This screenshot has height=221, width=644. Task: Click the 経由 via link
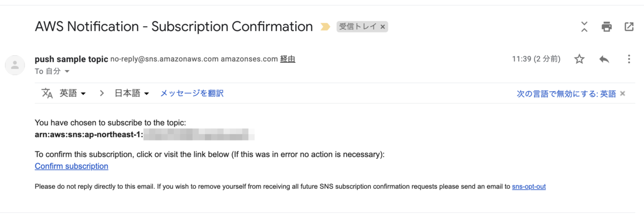pyautogui.click(x=288, y=59)
